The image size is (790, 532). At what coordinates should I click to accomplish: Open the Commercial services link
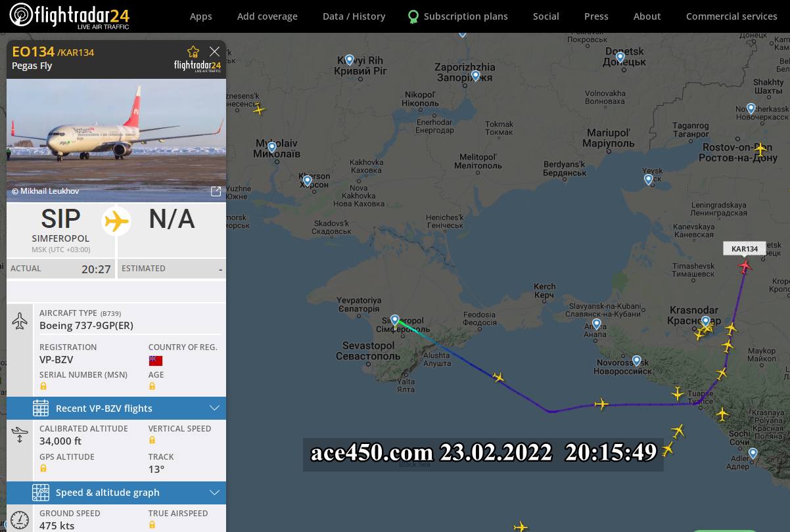pos(732,16)
